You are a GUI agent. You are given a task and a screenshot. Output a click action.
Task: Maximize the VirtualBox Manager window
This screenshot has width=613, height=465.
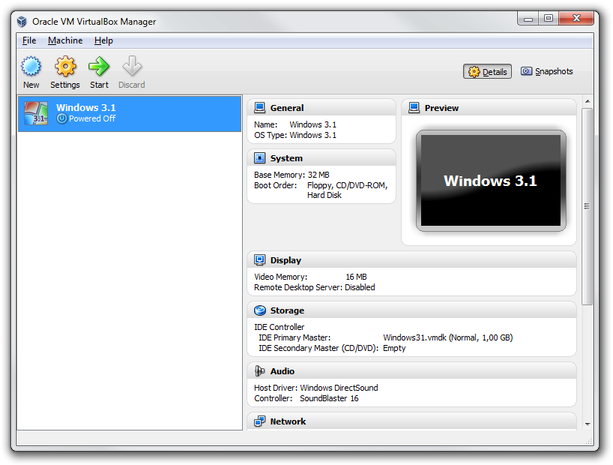point(548,18)
